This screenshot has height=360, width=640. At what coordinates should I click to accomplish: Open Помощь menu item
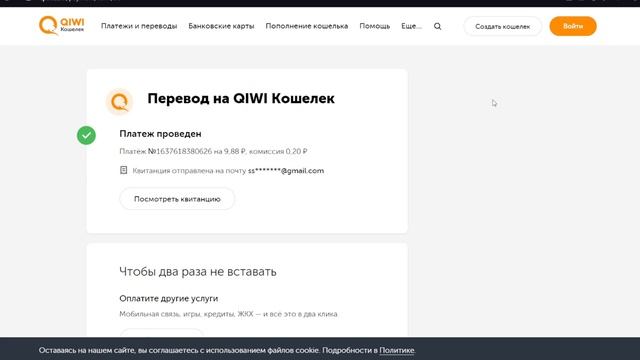pos(375,26)
